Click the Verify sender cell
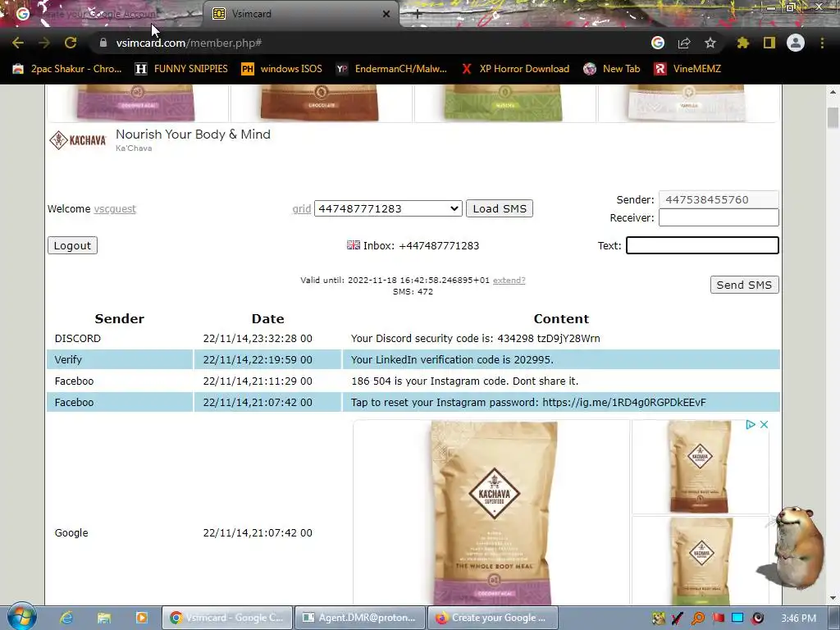This screenshot has width=840, height=630. [68, 360]
